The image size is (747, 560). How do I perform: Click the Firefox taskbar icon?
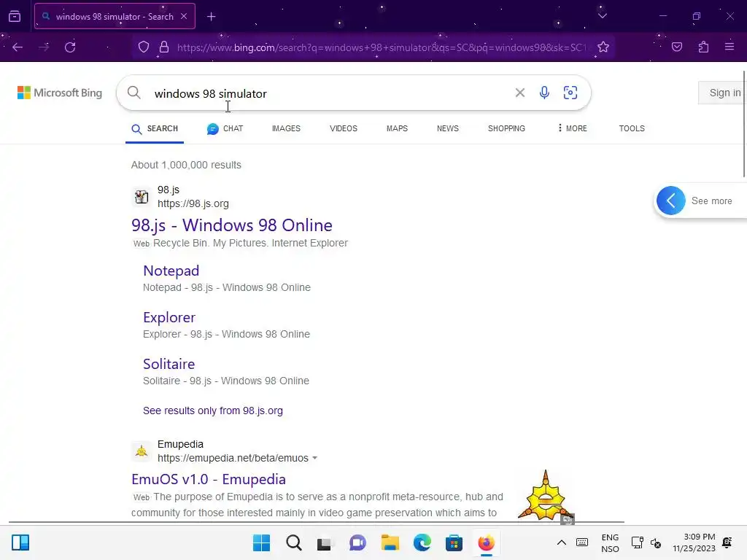486,542
